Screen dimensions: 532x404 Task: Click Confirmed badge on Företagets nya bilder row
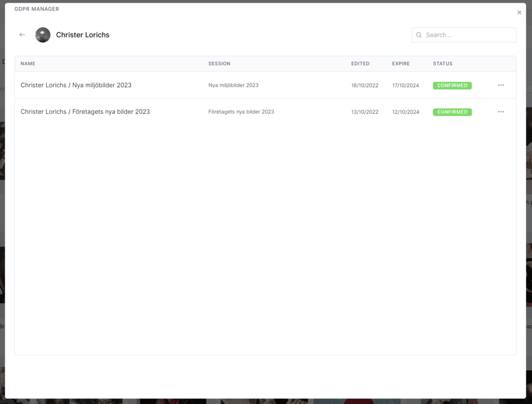pyautogui.click(x=453, y=112)
